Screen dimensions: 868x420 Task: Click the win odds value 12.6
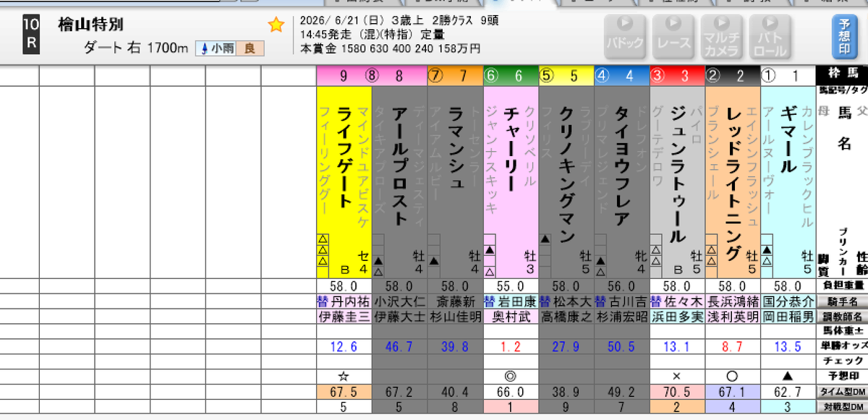(344, 347)
